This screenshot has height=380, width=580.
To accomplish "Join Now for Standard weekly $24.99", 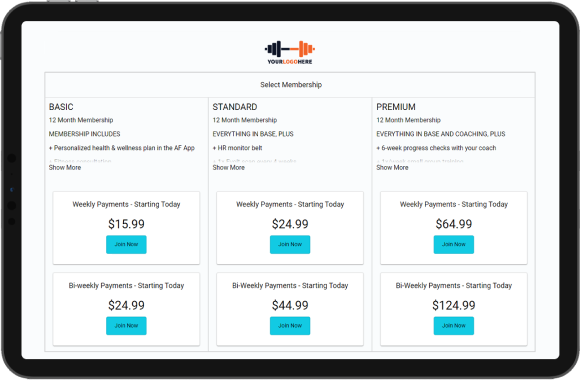I will pos(290,245).
